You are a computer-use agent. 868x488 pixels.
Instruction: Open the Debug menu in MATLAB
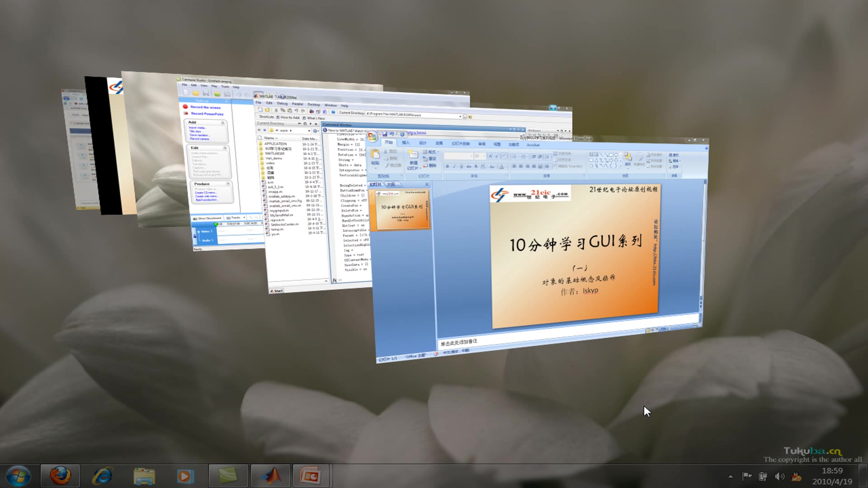coord(283,103)
